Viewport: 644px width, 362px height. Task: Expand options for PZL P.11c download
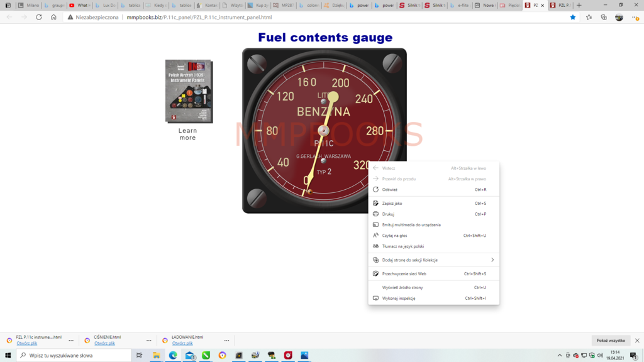pos(71,341)
